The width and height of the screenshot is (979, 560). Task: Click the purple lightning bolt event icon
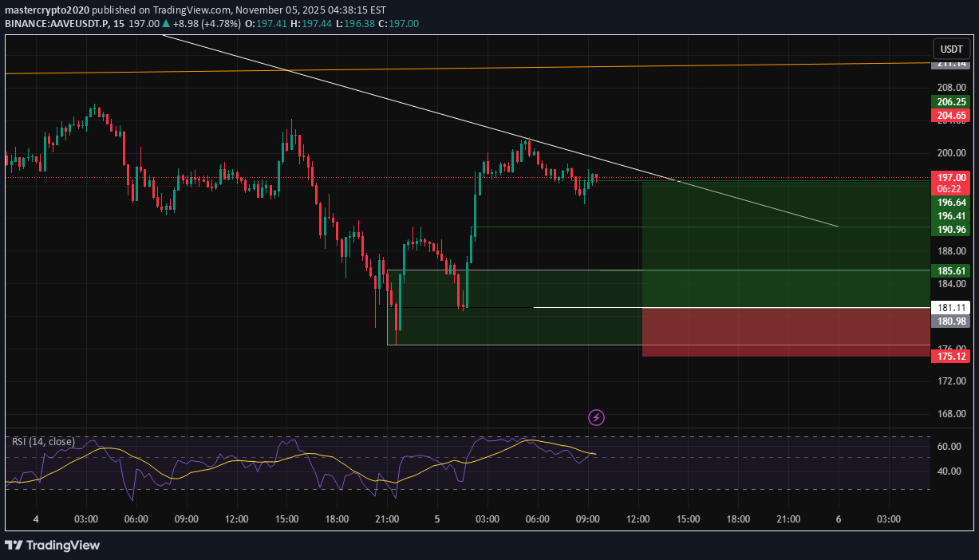pyautogui.click(x=596, y=417)
